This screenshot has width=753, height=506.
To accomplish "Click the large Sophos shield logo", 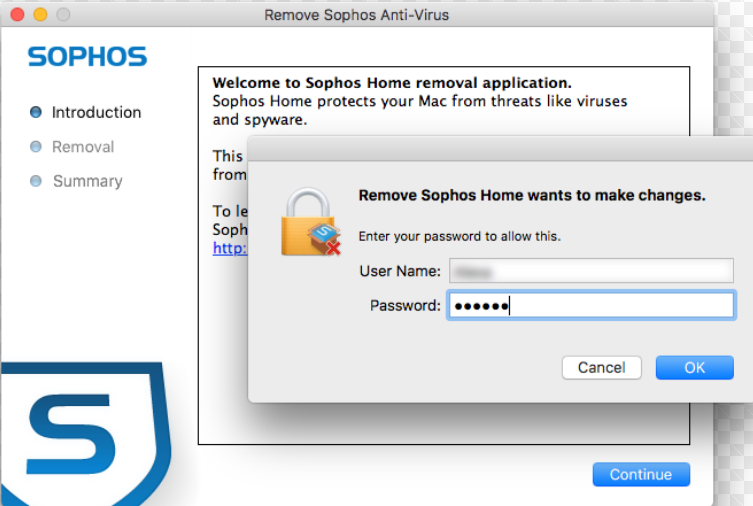I will 85,428.
